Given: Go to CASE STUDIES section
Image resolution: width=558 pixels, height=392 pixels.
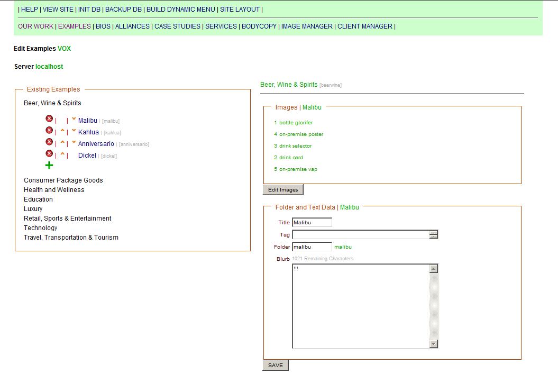Looking at the screenshot, I should (177, 26).
